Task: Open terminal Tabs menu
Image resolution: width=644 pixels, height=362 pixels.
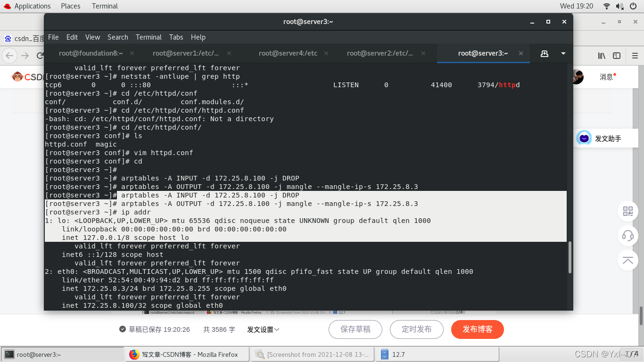Action: (176, 37)
